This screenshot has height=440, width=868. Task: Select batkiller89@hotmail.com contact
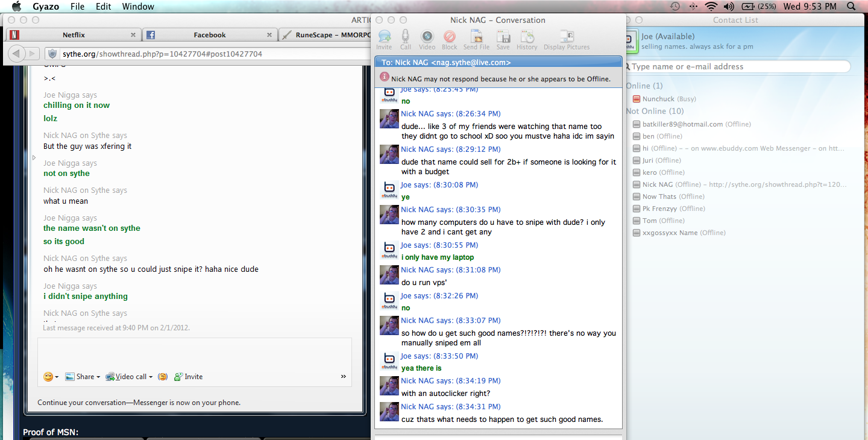click(691, 124)
